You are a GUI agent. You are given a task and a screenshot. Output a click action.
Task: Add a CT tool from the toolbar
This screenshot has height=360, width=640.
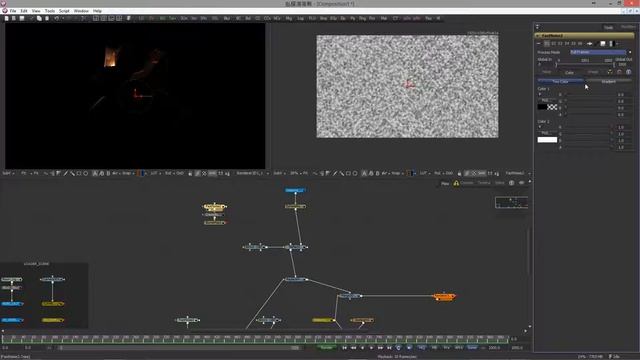click(x=395, y=18)
